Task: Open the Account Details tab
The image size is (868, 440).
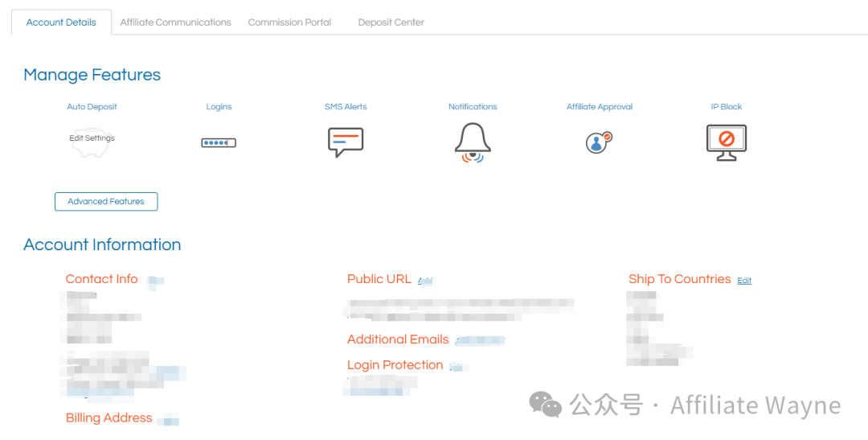Action: (x=61, y=23)
